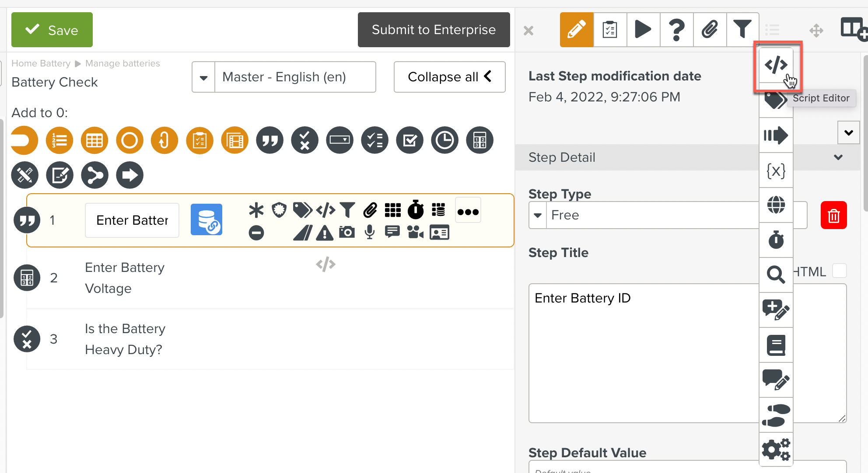Click the paperclip attachment toolbar icon
The height and width of the screenshot is (473, 868).
710,30
